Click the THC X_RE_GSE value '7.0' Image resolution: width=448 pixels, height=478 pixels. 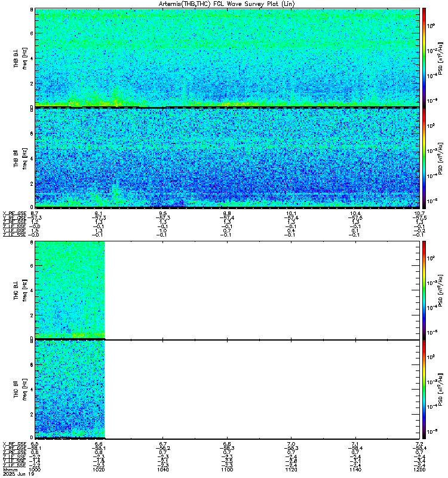pos(291,444)
